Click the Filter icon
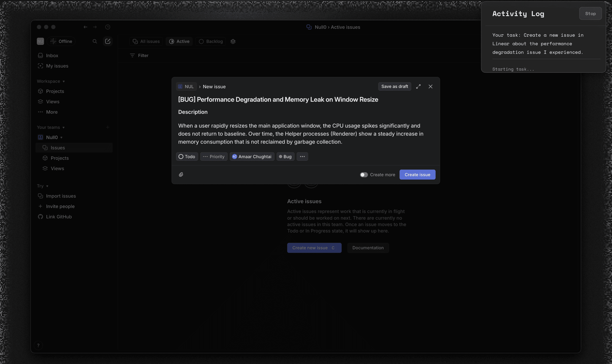Viewport: 612px width, 364px height. click(132, 55)
